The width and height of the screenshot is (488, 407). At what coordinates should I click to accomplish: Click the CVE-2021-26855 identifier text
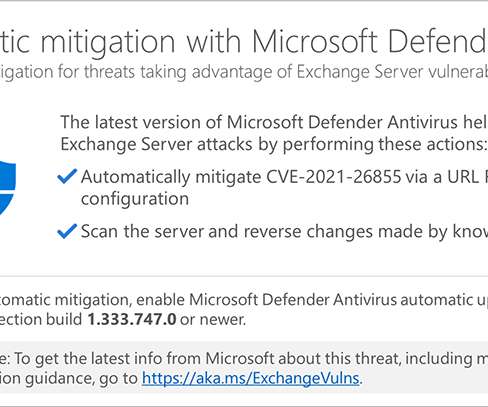(x=334, y=177)
